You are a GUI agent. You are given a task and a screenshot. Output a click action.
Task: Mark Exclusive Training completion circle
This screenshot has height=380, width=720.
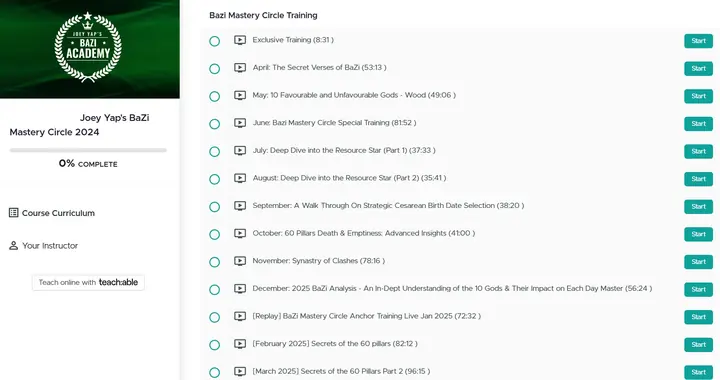(x=214, y=41)
